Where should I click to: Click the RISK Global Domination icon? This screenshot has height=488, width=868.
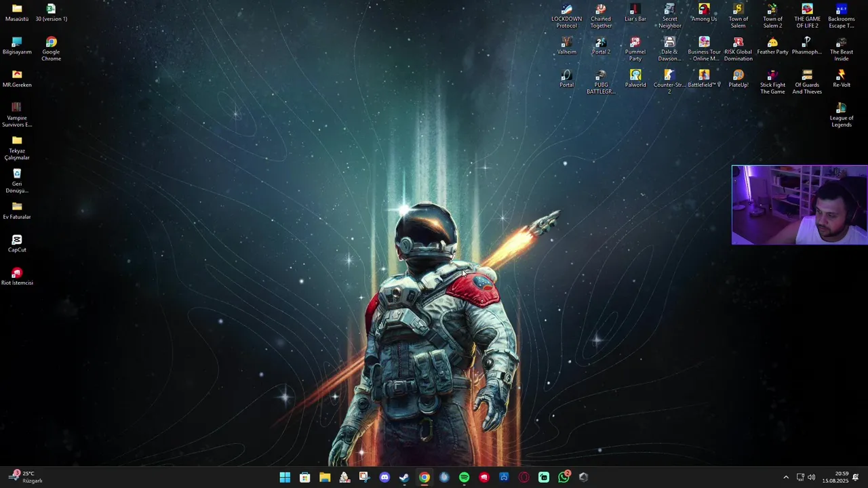coord(738,49)
